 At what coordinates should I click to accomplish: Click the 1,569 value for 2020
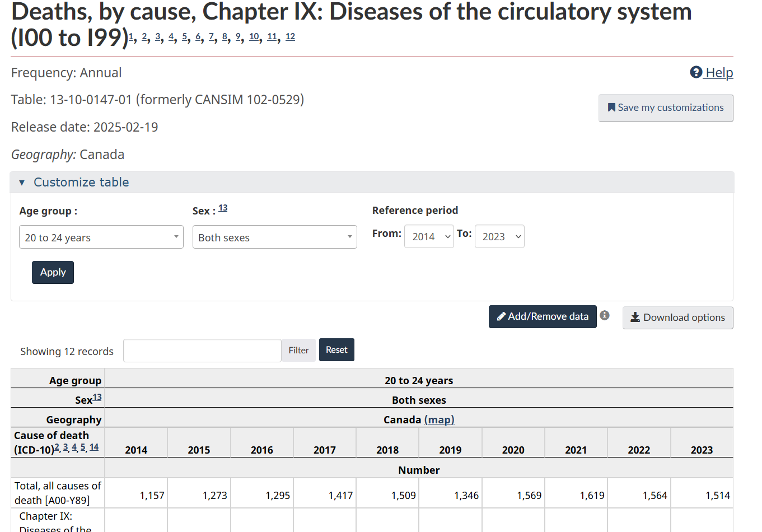point(529,495)
